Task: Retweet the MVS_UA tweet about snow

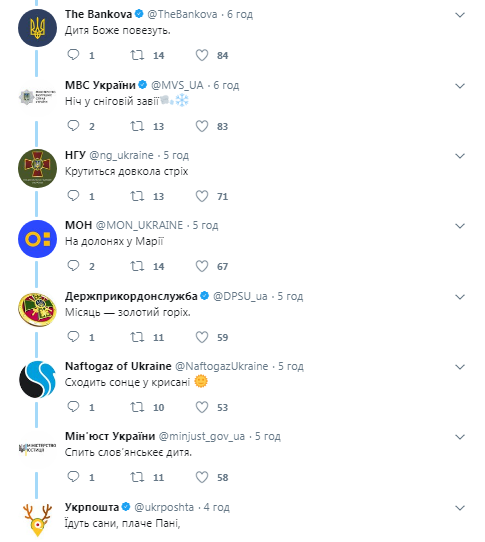Action: point(137,126)
